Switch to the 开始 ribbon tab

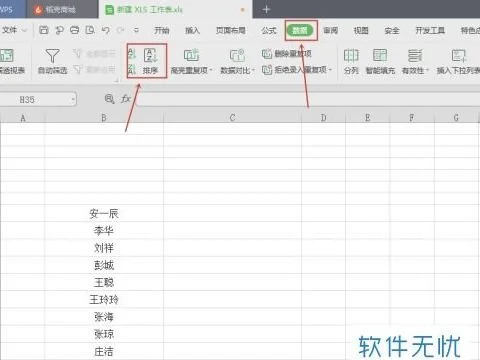click(162, 31)
